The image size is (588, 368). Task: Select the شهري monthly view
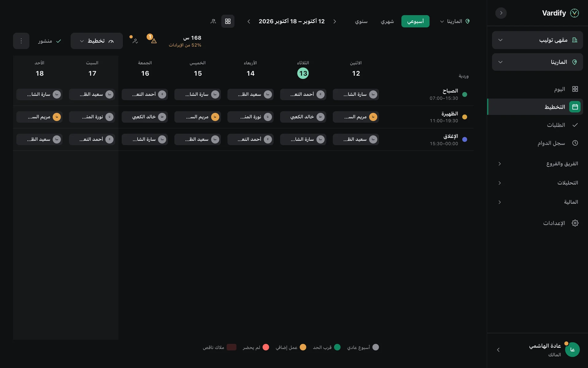(387, 21)
